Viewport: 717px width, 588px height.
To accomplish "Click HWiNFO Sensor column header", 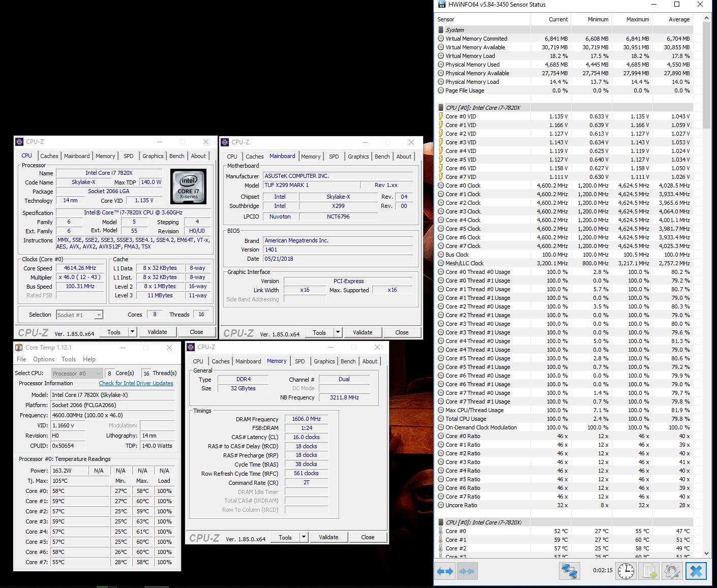I will (x=483, y=19).
